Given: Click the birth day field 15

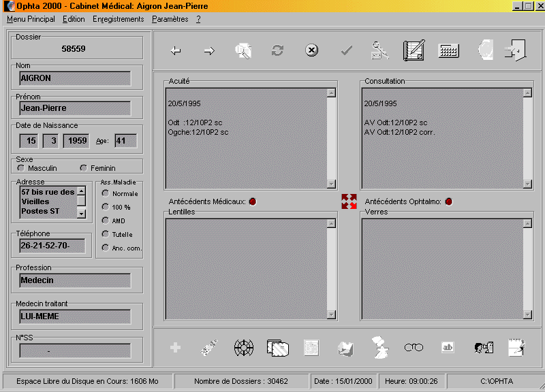Looking at the screenshot, I should click(29, 141).
